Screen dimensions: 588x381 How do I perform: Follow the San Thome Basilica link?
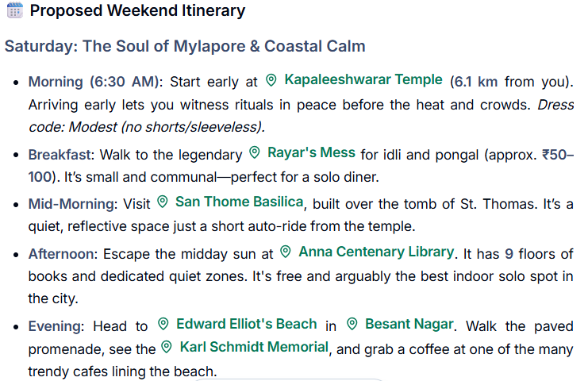tap(239, 202)
